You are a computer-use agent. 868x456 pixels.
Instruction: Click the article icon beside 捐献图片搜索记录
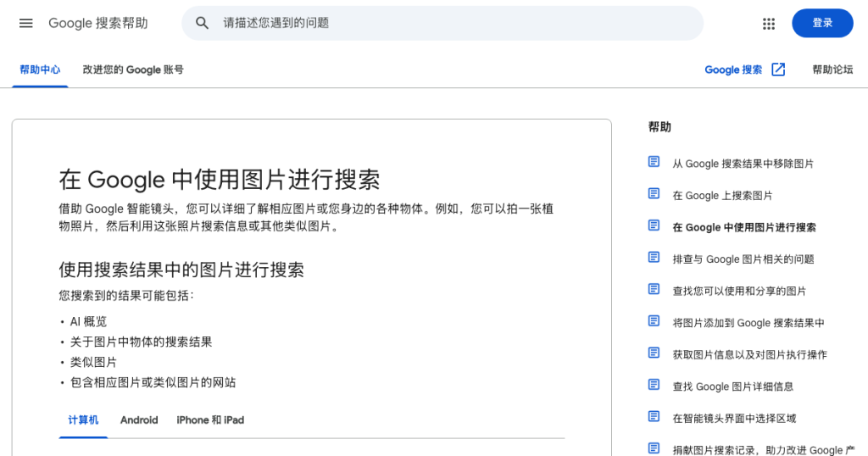point(654,448)
